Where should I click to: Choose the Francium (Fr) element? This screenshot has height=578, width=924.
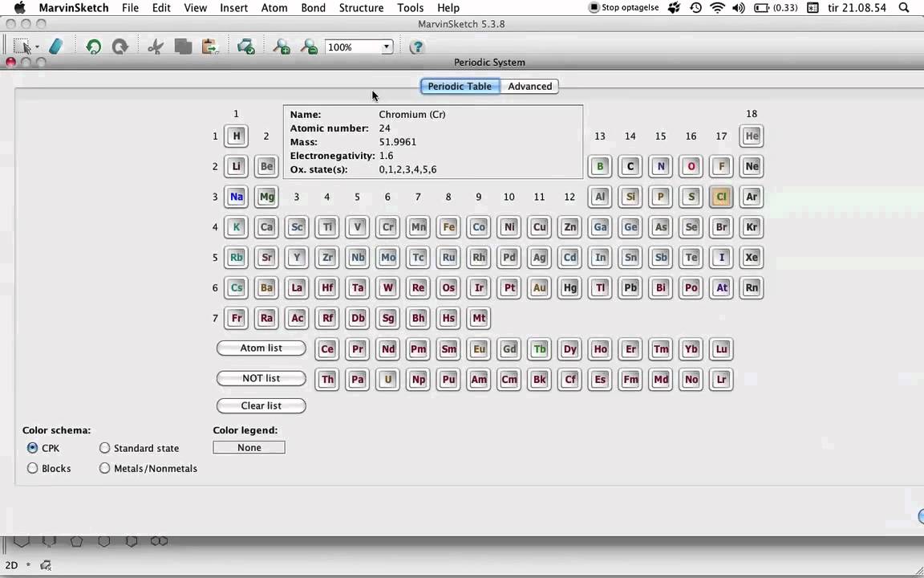(237, 319)
